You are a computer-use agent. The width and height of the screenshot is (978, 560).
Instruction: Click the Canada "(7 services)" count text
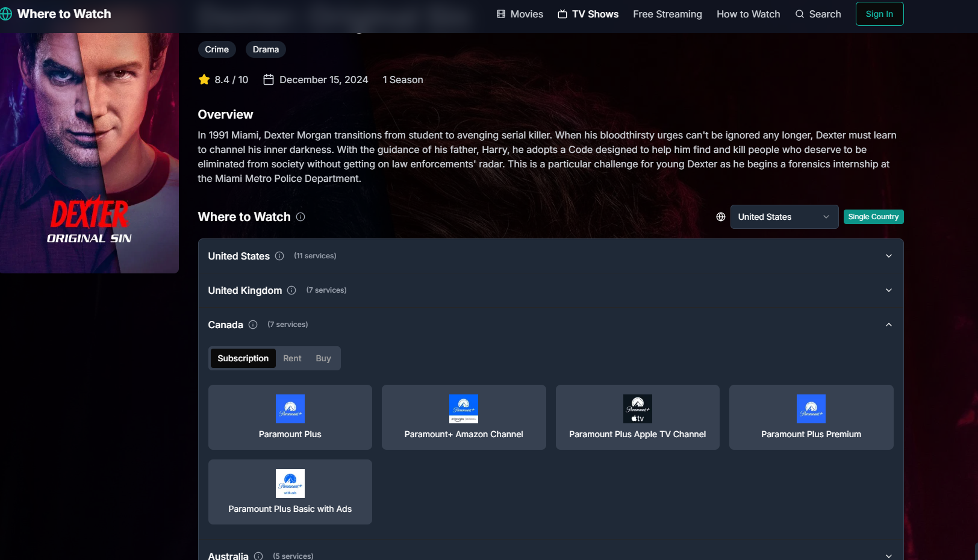coord(288,325)
